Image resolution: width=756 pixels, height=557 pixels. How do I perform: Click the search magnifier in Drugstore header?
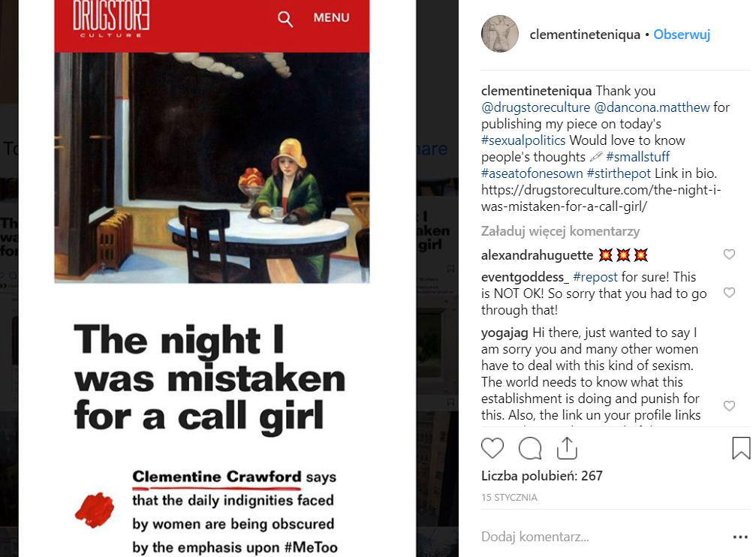[x=285, y=19]
